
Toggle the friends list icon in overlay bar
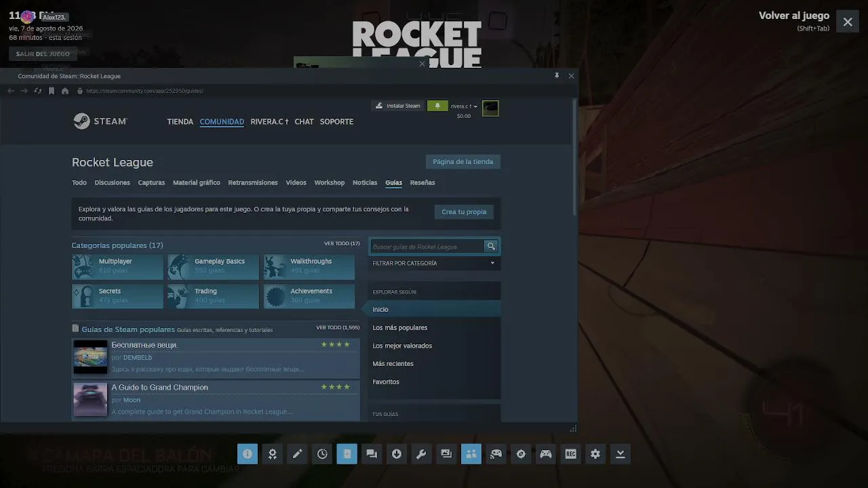471,454
